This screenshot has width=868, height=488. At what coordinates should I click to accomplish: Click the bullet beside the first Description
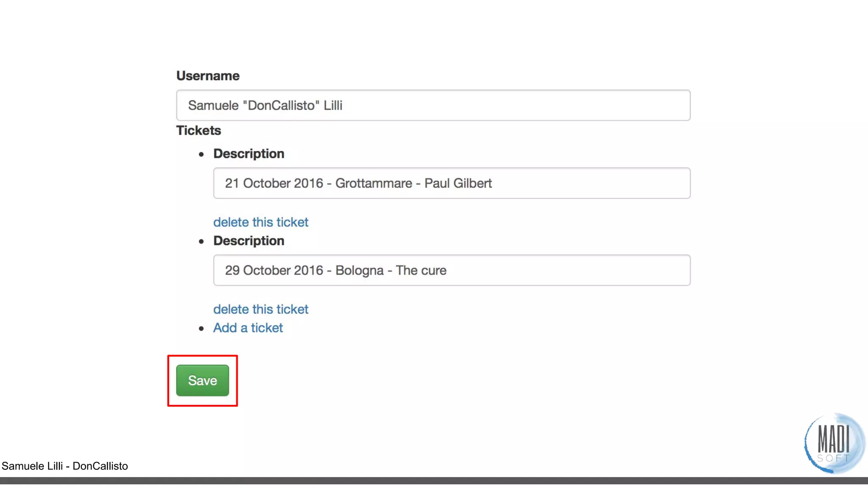(x=201, y=154)
